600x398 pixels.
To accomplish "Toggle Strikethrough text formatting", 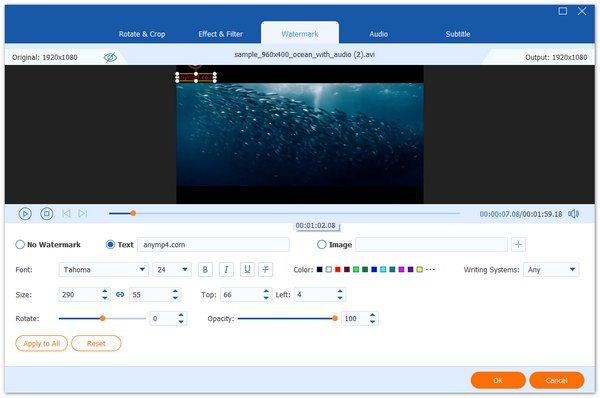I will 266,269.
